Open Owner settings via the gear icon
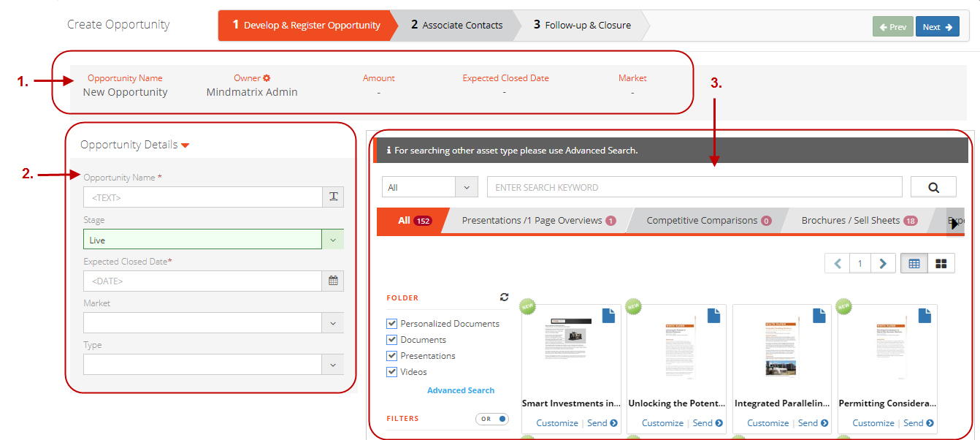 coord(267,77)
